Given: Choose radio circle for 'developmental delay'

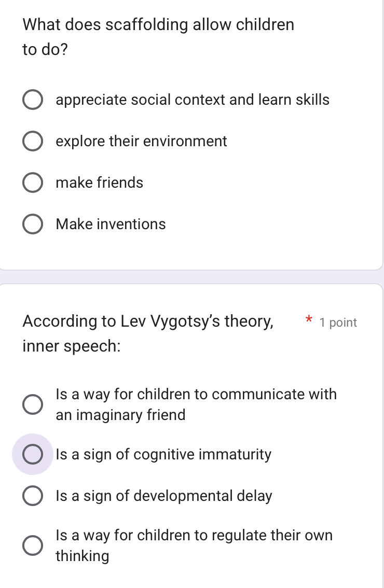Looking at the screenshot, I should pos(32,496).
